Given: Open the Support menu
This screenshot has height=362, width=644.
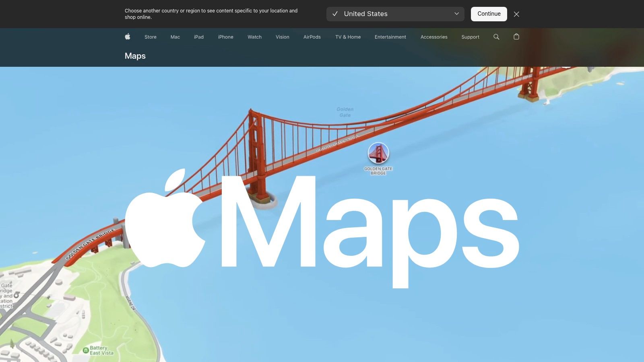Looking at the screenshot, I should tap(470, 37).
